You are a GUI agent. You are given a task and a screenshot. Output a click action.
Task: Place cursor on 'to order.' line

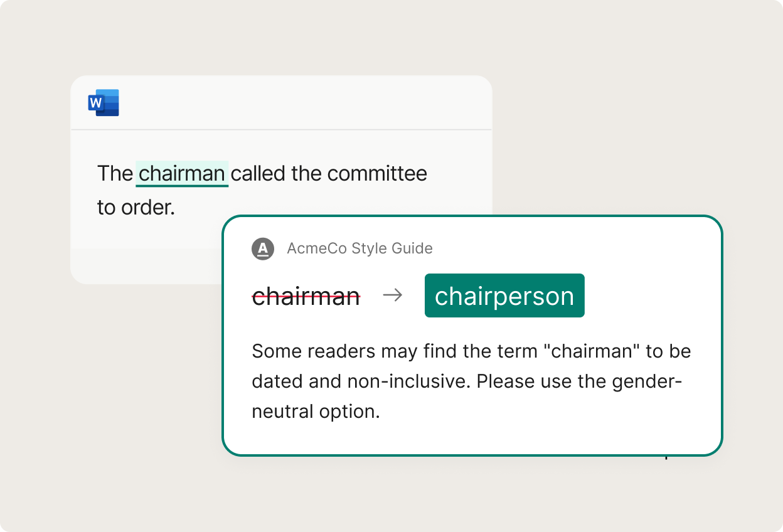click(x=136, y=208)
